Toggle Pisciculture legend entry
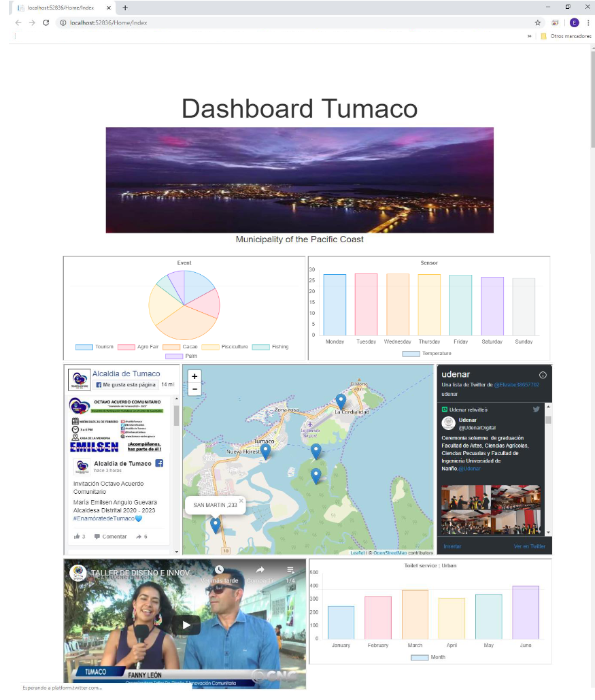This screenshot has height=700, width=595. (224, 347)
